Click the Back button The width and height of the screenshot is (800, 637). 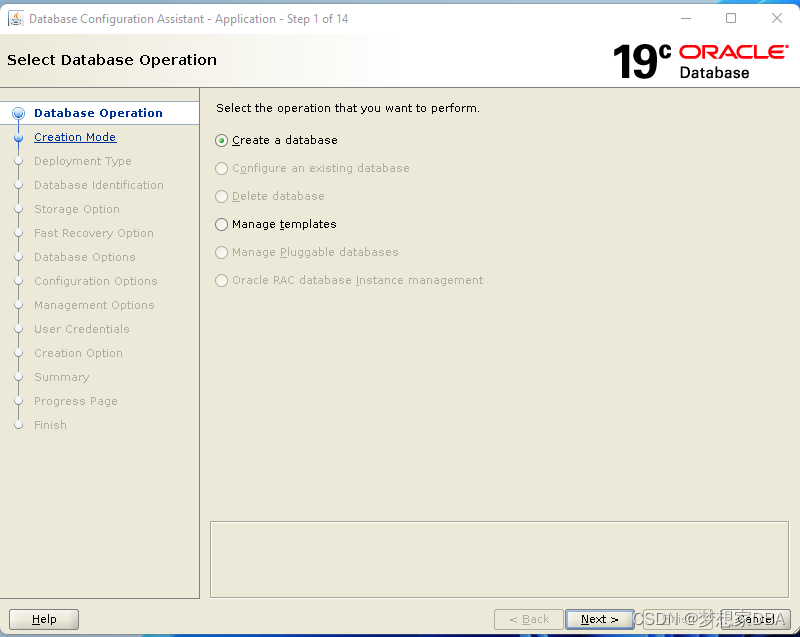tap(529, 619)
